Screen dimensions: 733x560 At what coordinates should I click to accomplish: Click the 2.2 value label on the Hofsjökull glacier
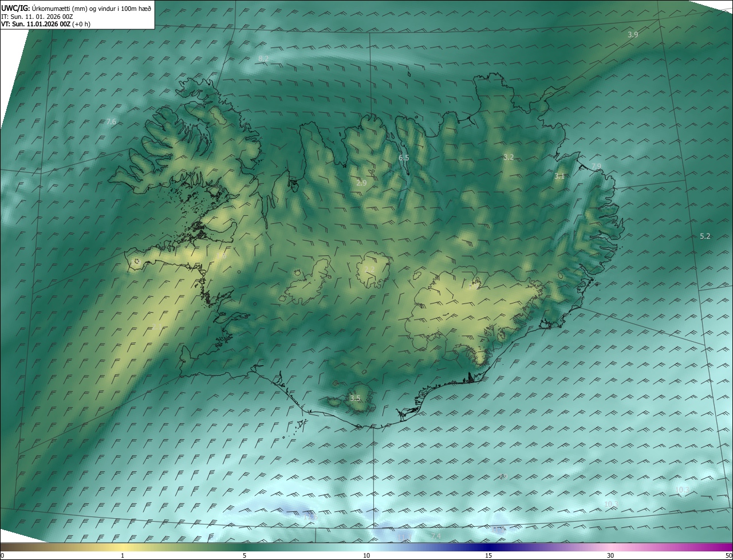pyautogui.click(x=369, y=269)
